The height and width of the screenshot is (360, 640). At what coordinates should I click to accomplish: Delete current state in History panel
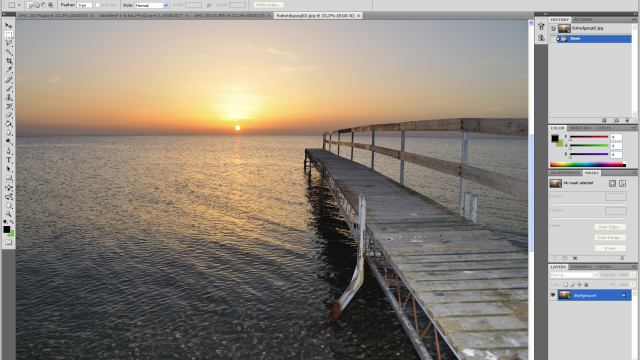click(627, 120)
